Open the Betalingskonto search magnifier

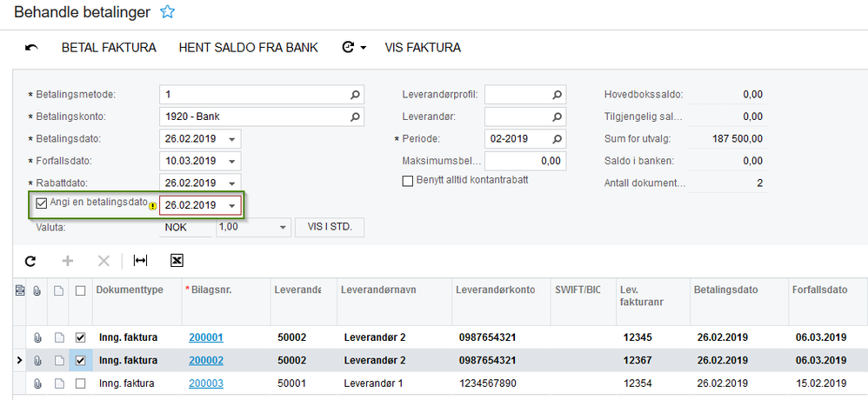click(x=355, y=116)
